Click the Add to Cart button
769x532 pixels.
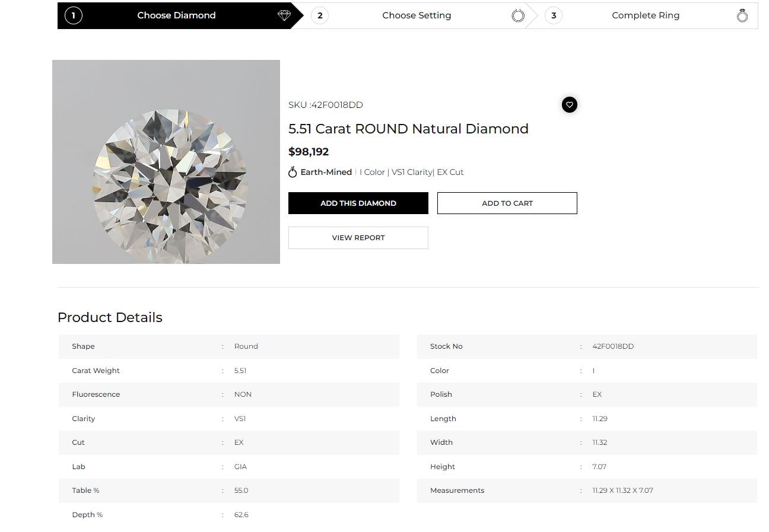tap(507, 203)
